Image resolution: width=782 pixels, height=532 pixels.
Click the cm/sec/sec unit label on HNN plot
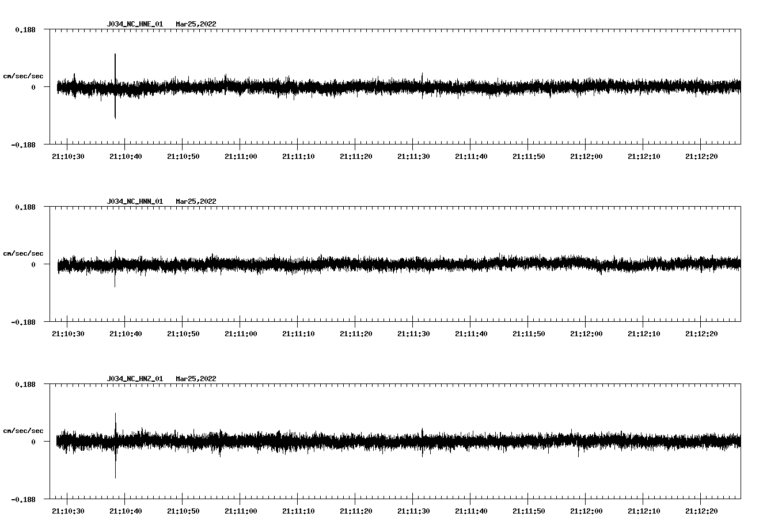pyautogui.click(x=23, y=253)
